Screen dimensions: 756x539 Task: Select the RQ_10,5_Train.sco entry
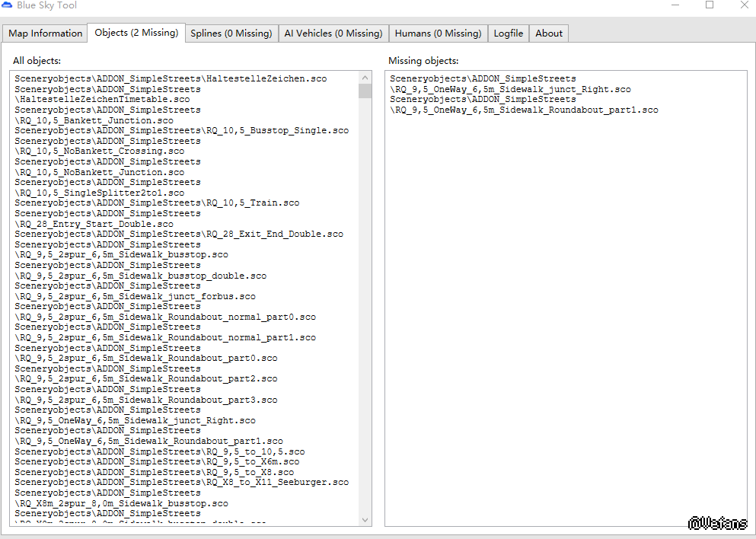[157, 203]
